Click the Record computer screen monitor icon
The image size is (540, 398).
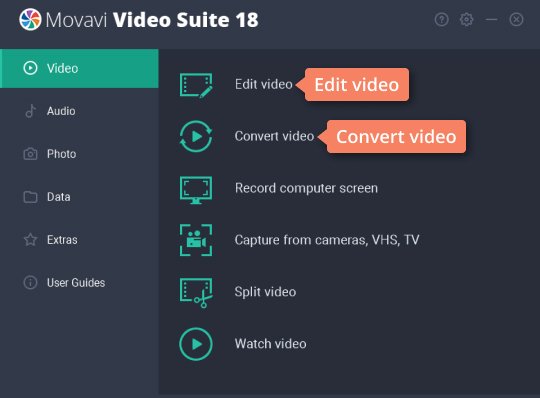click(196, 190)
